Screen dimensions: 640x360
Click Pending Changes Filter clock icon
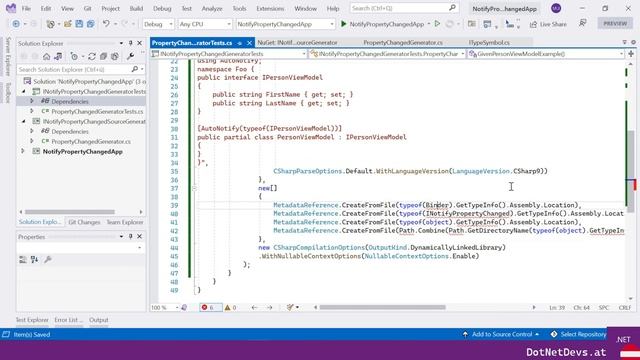point(74,56)
